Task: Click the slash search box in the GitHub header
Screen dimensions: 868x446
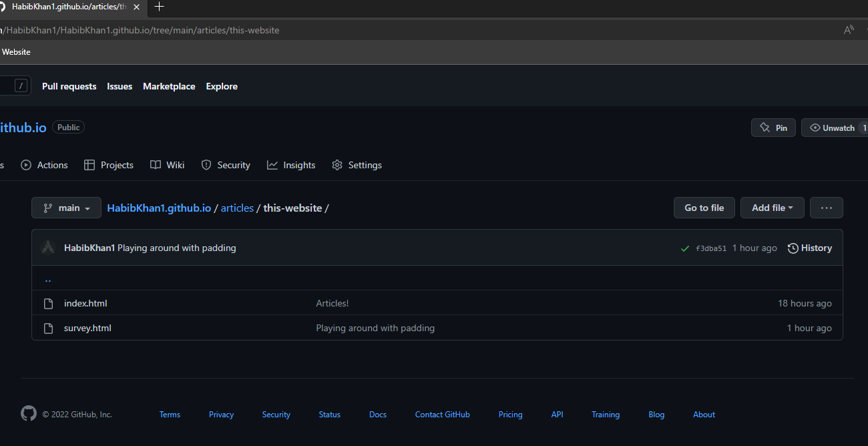Action: pyautogui.click(x=15, y=85)
